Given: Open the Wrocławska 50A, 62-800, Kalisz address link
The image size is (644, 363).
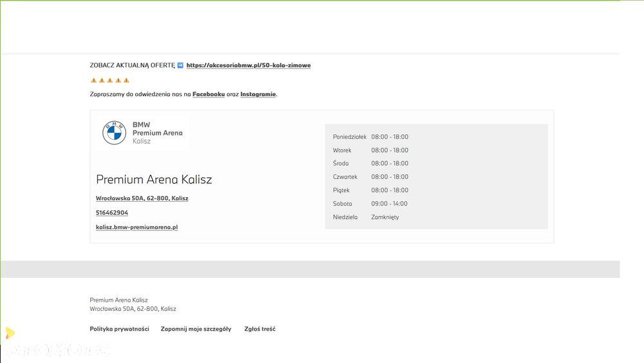Looking at the screenshot, I should (x=142, y=198).
